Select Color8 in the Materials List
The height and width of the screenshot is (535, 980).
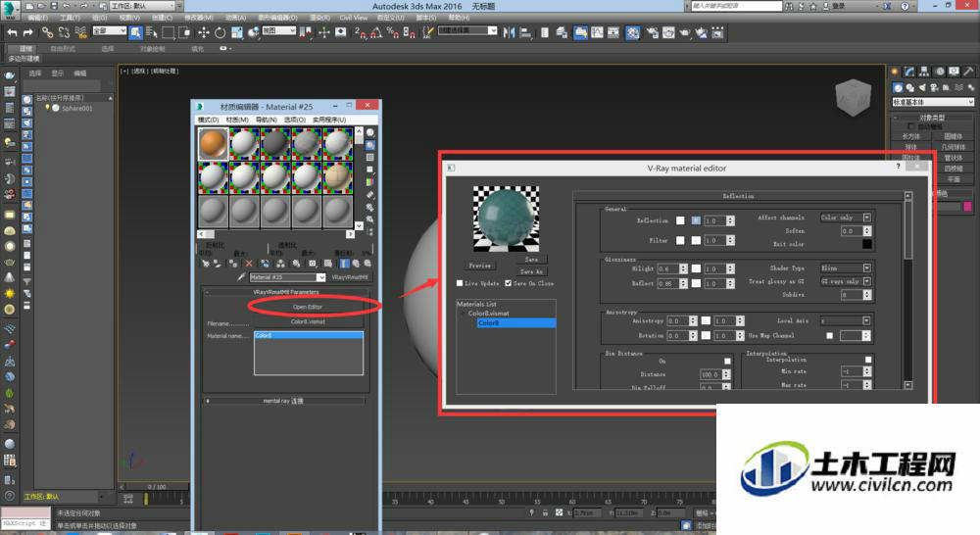[515, 323]
